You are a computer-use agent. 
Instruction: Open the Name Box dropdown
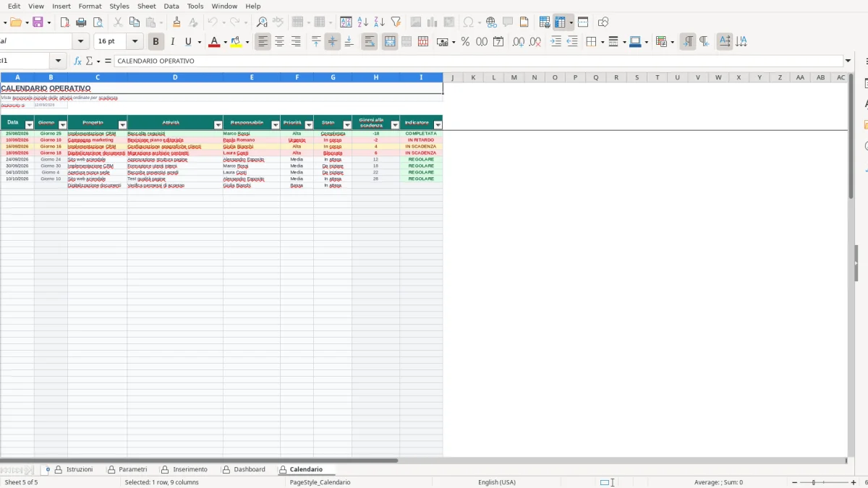click(59, 61)
